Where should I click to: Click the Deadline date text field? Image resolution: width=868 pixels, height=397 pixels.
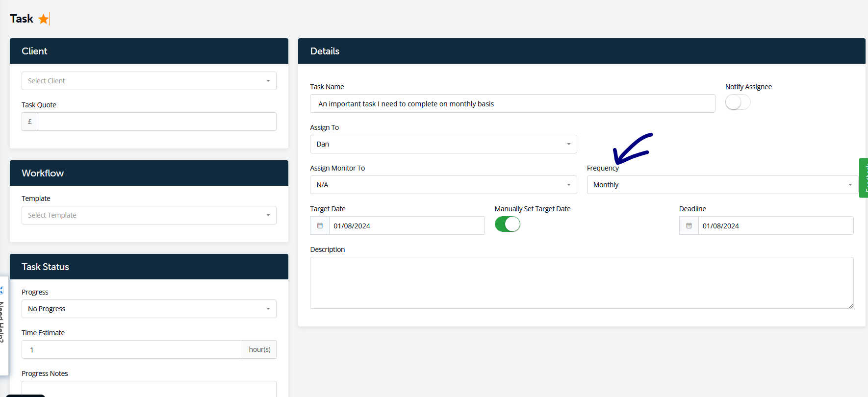775,225
